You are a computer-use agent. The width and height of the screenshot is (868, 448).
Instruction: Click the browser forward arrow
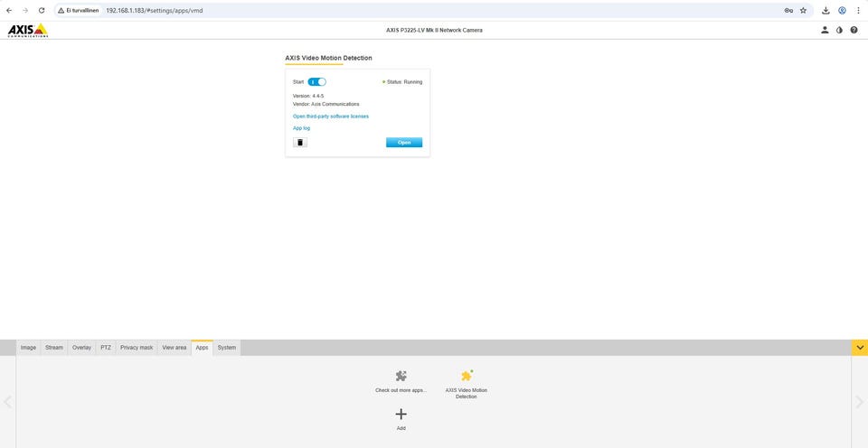25,11
